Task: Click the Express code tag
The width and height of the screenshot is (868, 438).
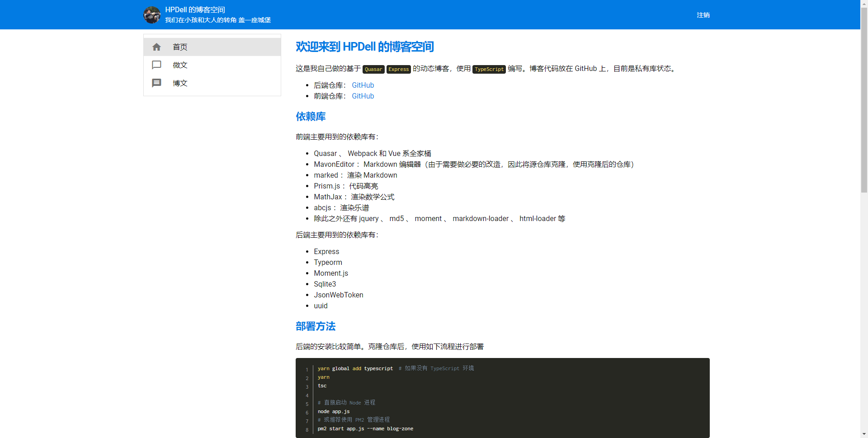Action: point(398,69)
